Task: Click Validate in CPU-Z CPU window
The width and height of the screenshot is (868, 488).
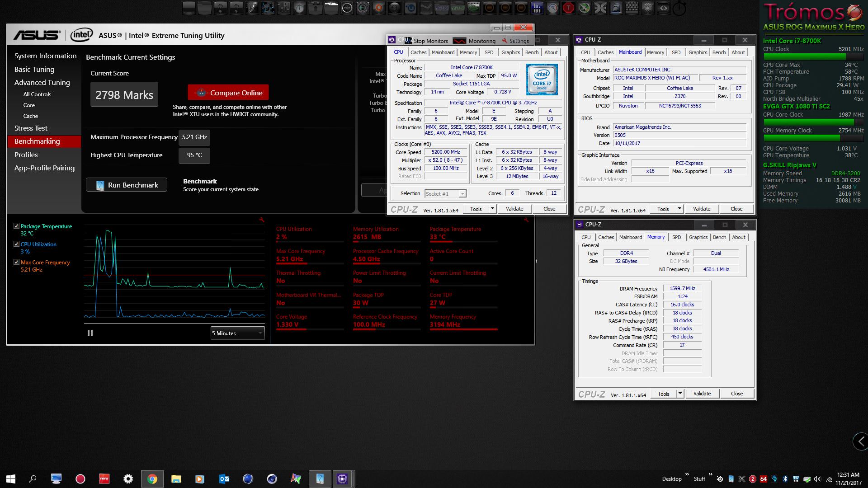Action: (x=514, y=209)
